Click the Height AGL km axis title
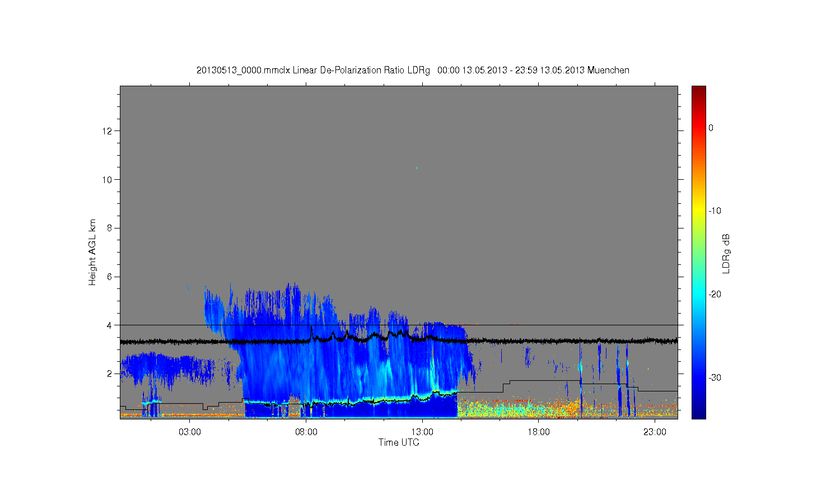840x504 pixels. click(92, 252)
